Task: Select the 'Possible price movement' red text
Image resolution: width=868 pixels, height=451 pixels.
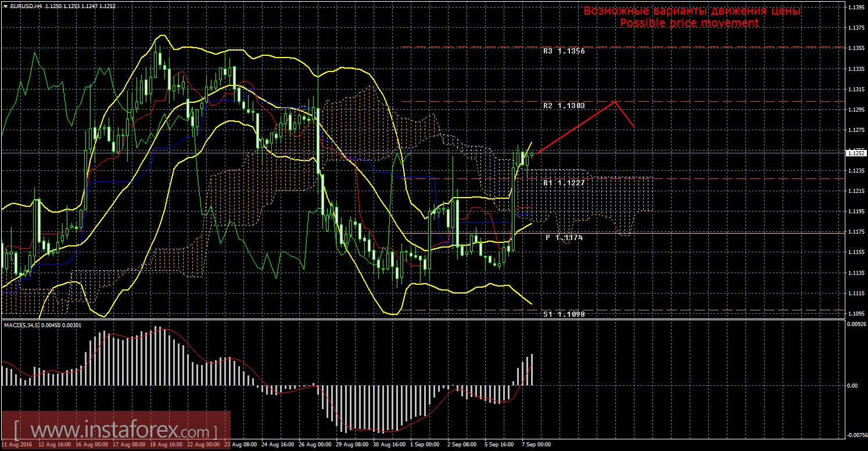Action: (689, 23)
